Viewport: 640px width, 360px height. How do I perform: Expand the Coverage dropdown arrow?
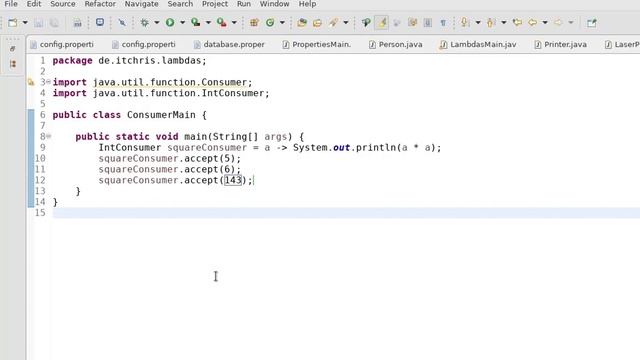coord(208,23)
